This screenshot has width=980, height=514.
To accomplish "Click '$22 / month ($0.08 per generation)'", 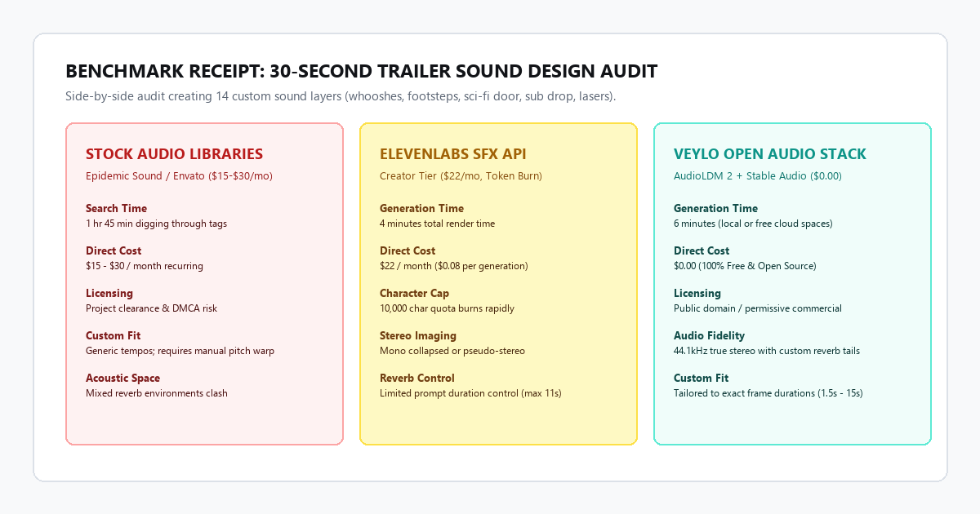I will 454,266.
